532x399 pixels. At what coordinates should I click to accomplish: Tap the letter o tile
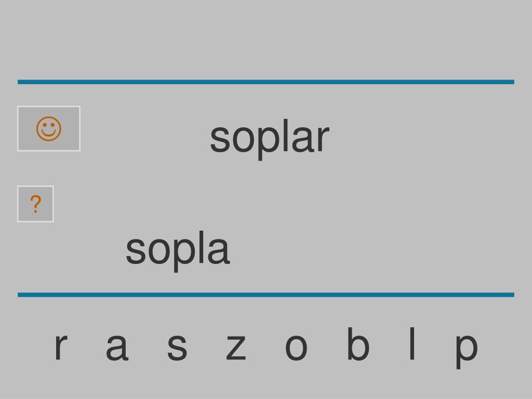pyautogui.click(x=296, y=347)
